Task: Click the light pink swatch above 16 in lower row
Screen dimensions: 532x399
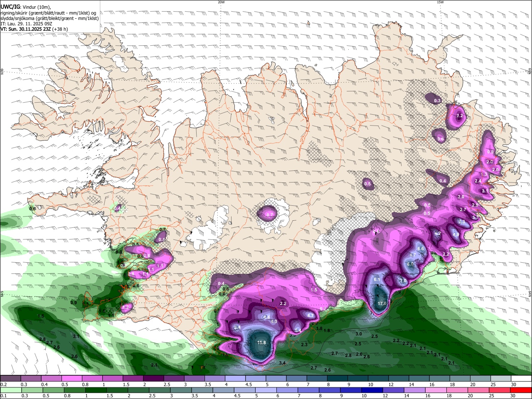Action: coord(436,390)
